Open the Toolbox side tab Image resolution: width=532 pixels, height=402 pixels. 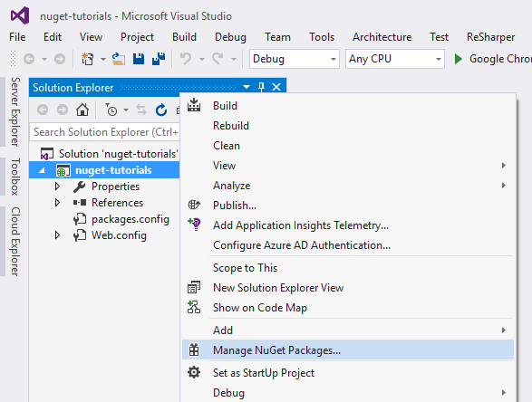click(15, 177)
